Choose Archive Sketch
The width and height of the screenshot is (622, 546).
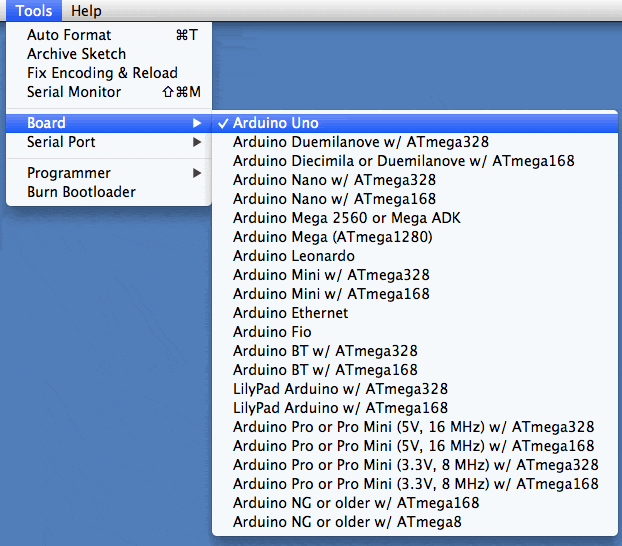[x=109, y=54]
